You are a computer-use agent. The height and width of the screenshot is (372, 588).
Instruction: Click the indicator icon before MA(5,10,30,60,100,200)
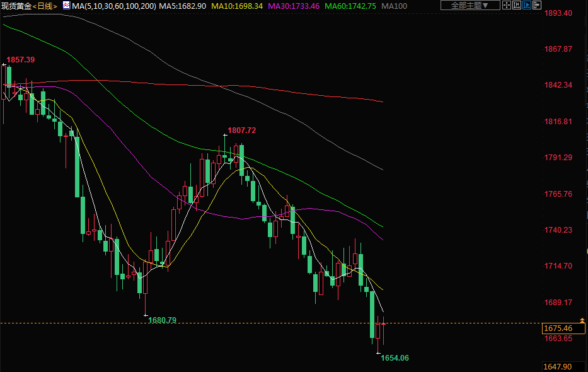click(x=66, y=5)
